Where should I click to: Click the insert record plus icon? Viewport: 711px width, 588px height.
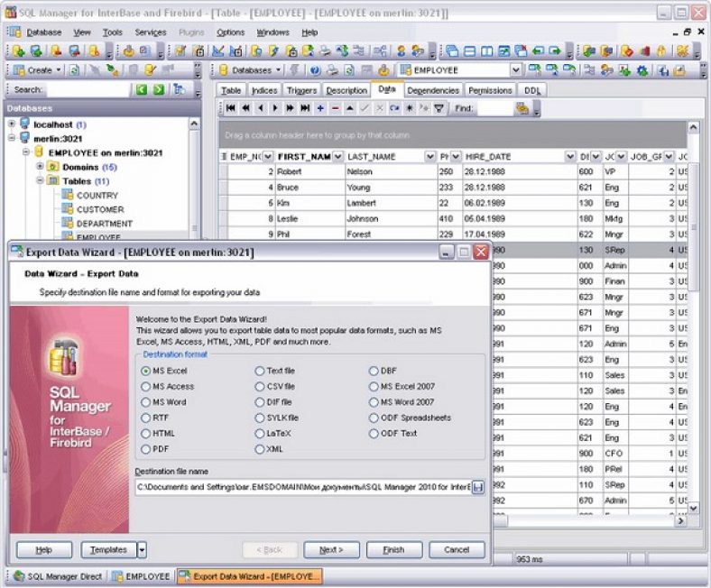click(x=320, y=108)
